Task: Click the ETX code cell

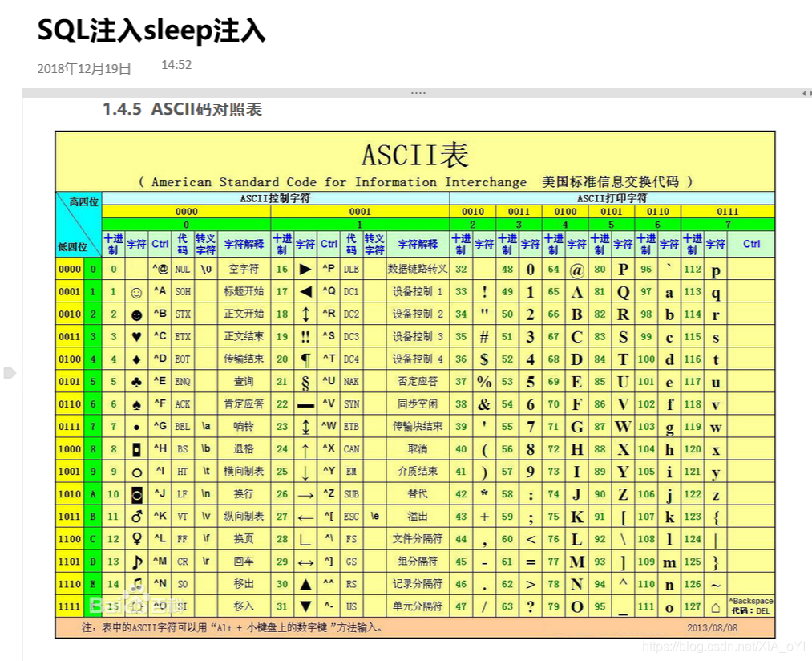Action: [182, 336]
